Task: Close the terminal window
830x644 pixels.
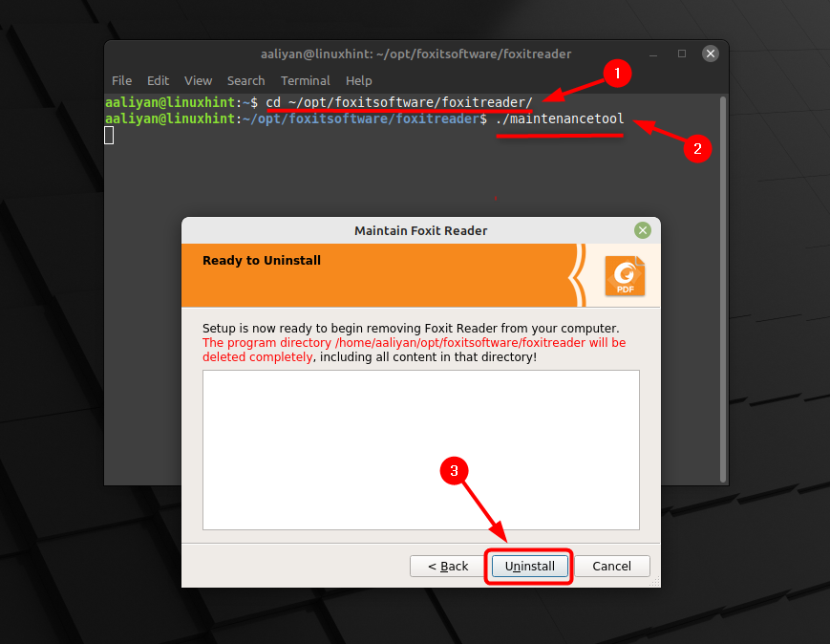Action: click(x=711, y=54)
